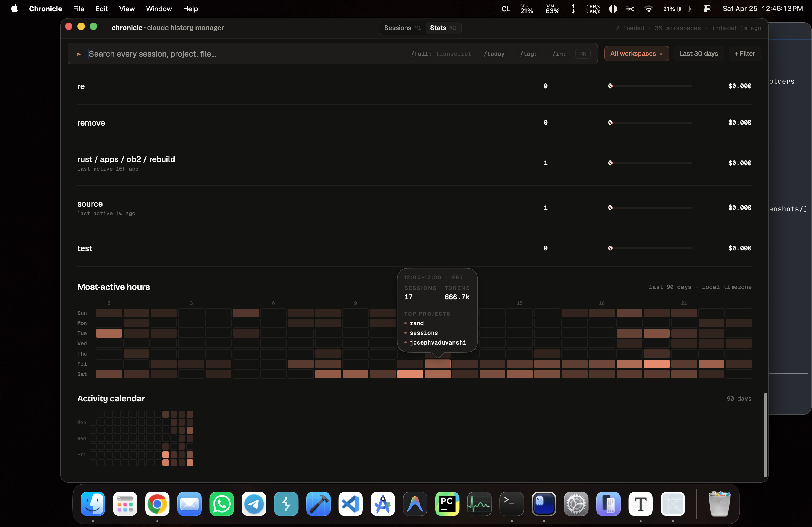
Task: Switch to the Stats tab
Action: point(443,28)
